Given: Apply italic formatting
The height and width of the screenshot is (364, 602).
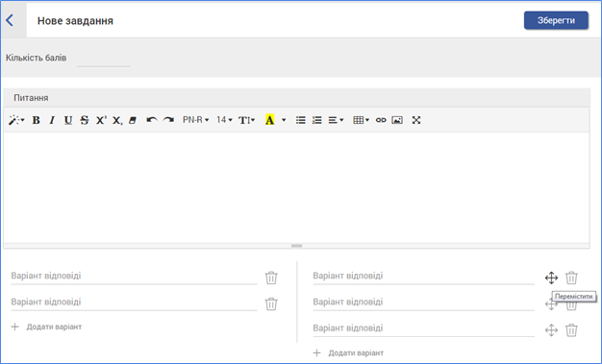Looking at the screenshot, I should click(x=52, y=120).
